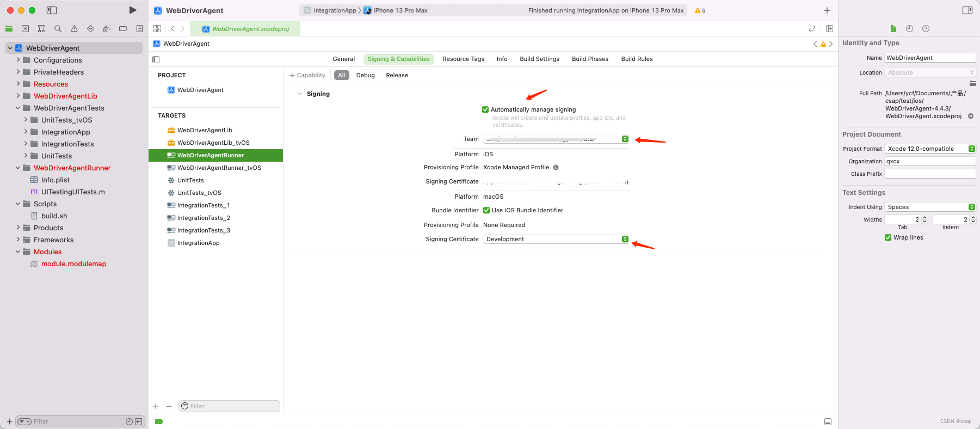Click the Organization field

tap(930, 161)
